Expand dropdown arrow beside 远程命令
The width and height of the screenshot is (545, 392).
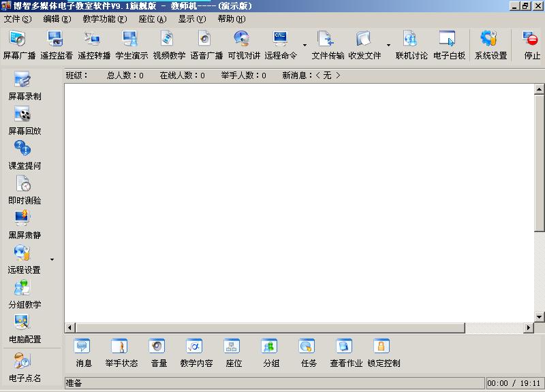[305, 46]
